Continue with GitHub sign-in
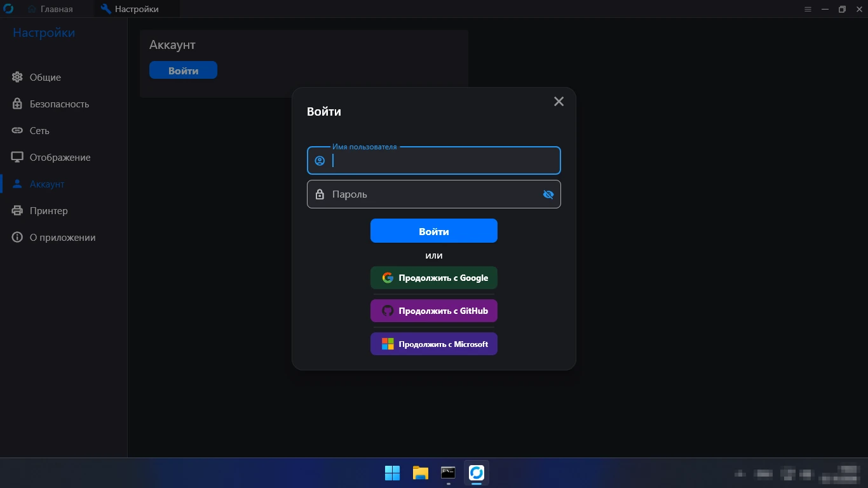Image resolution: width=868 pixels, height=488 pixels. [434, 311]
